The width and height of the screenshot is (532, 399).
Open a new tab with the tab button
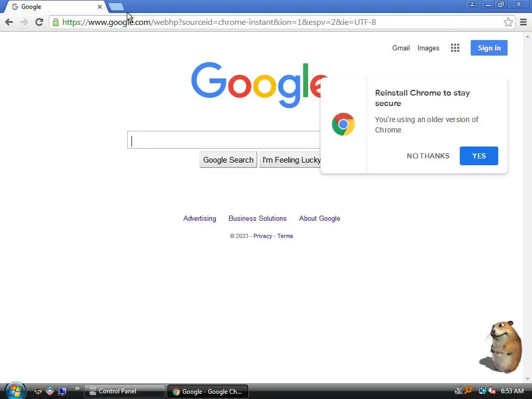coord(116,7)
